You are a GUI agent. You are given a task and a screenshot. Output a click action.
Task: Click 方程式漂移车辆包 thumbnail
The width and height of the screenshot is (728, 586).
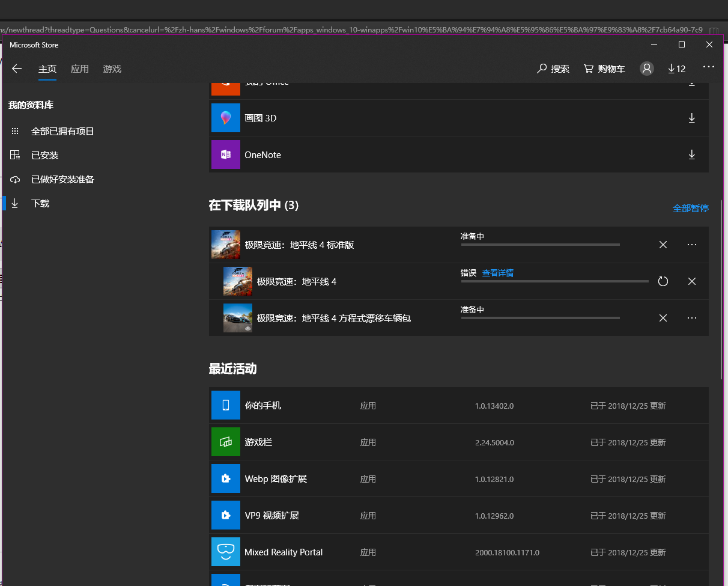tap(238, 318)
